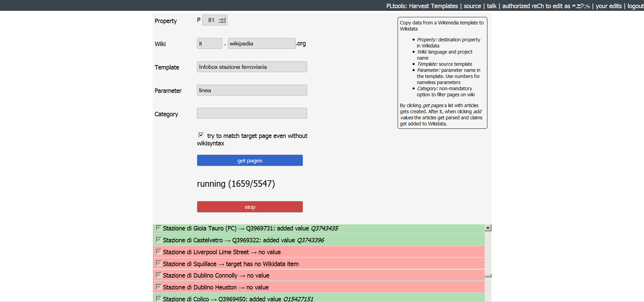The width and height of the screenshot is (644, 302).
Task: Toggle 'try to match target page' checkbox
Action: (201, 135)
